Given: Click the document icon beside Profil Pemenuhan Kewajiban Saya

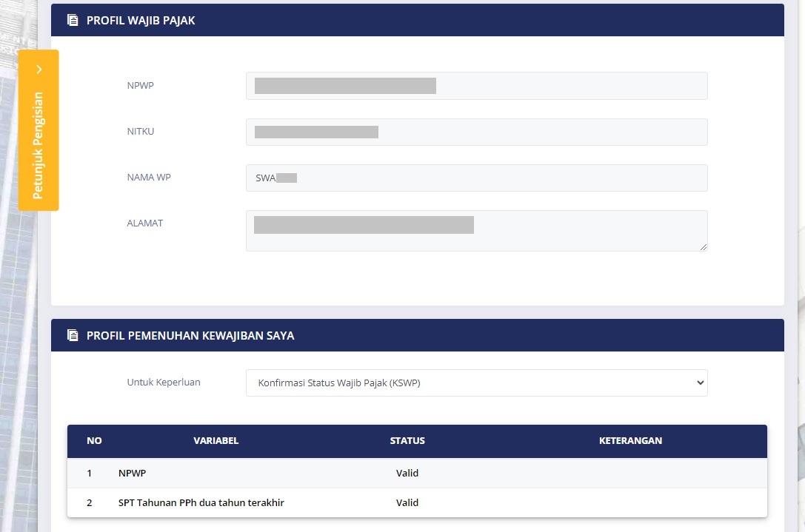Looking at the screenshot, I should click(73, 336).
